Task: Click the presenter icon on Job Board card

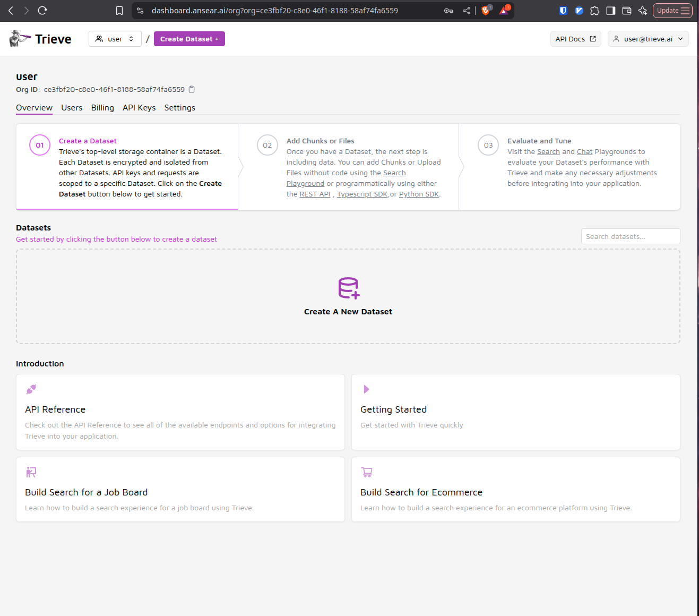Action: 31,472
